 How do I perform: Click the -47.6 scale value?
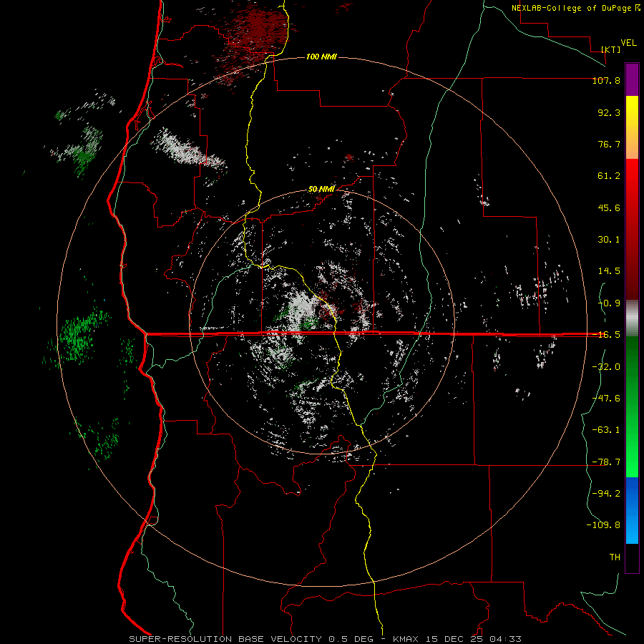pyautogui.click(x=606, y=399)
